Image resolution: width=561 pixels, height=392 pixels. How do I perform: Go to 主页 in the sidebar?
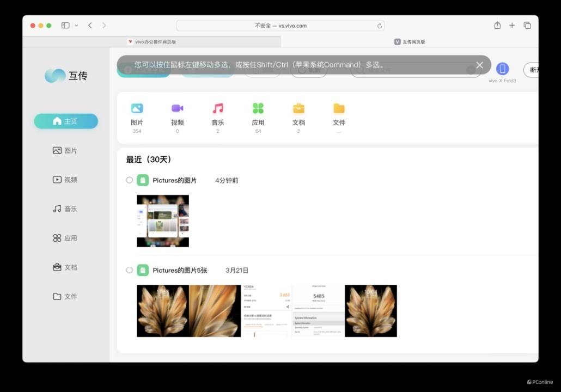coord(66,121)
